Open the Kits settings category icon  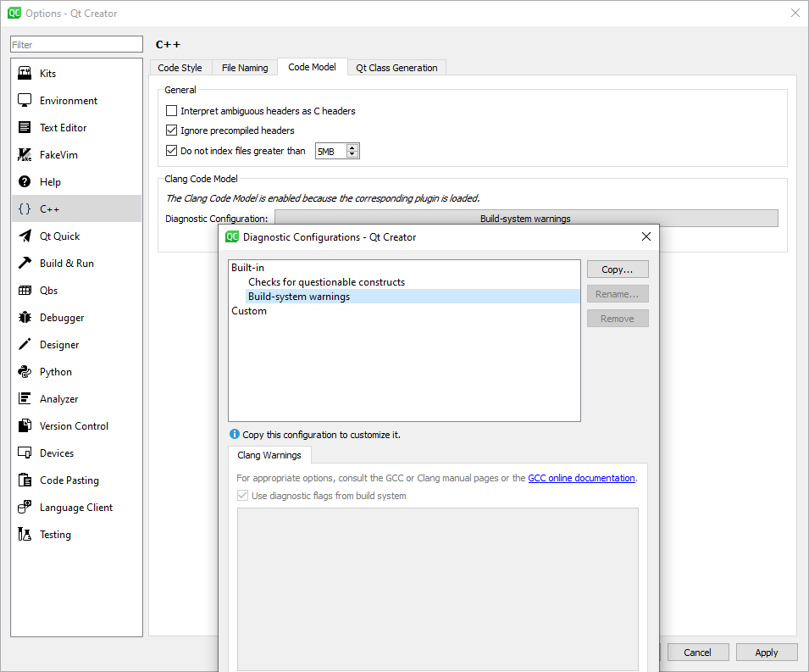pyautogui.click(x=25, y=74)
